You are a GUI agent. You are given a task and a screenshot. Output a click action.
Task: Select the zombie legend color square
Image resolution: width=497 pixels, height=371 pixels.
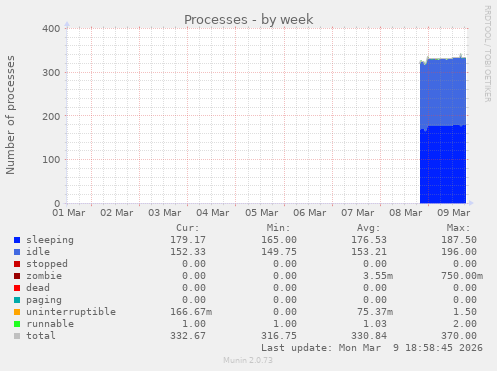tap(17, 276)
